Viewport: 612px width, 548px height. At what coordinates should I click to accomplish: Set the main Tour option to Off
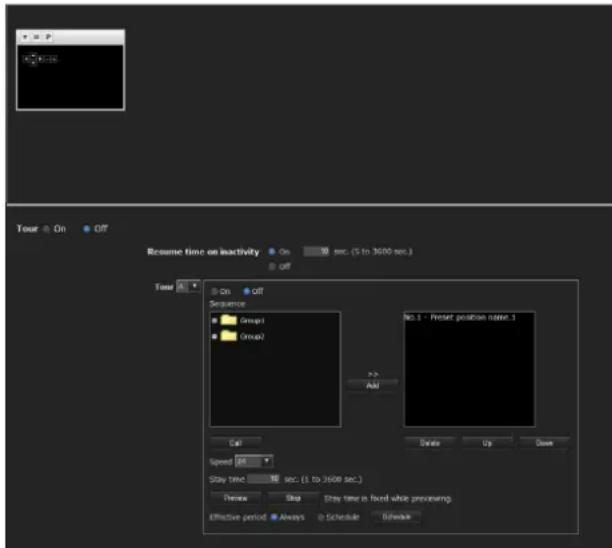[x=87, y=229]
